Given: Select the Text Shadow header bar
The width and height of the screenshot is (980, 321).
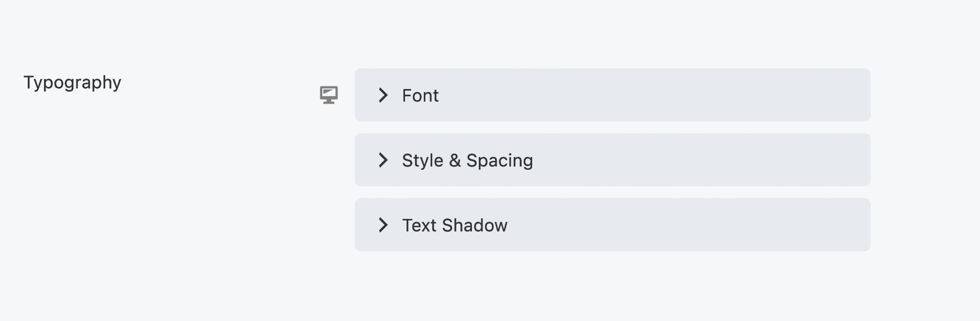Looking at the screenshot, I should coord(612,225).
